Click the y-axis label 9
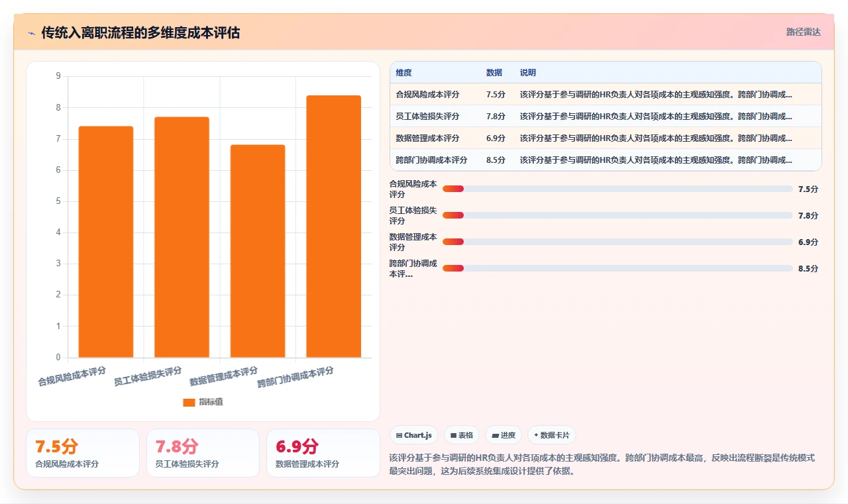The height and width of the screenshot is (504, 848). click(58, 76)
